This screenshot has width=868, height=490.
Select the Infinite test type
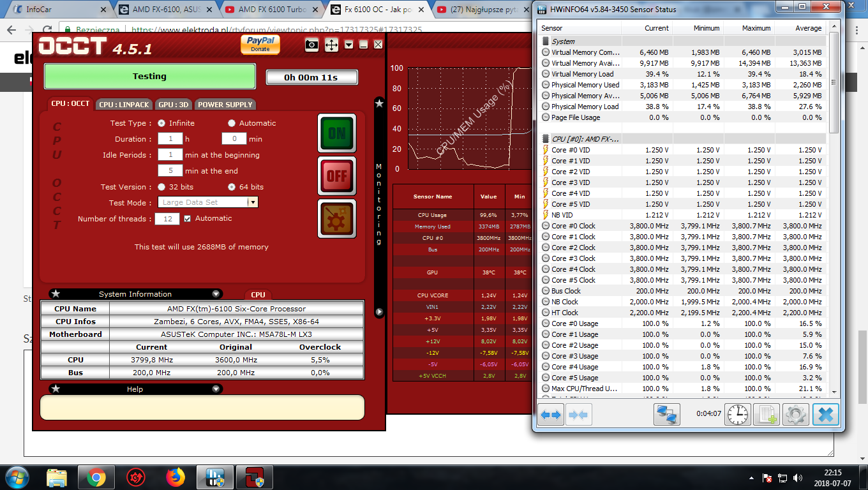tap(161, 123)
